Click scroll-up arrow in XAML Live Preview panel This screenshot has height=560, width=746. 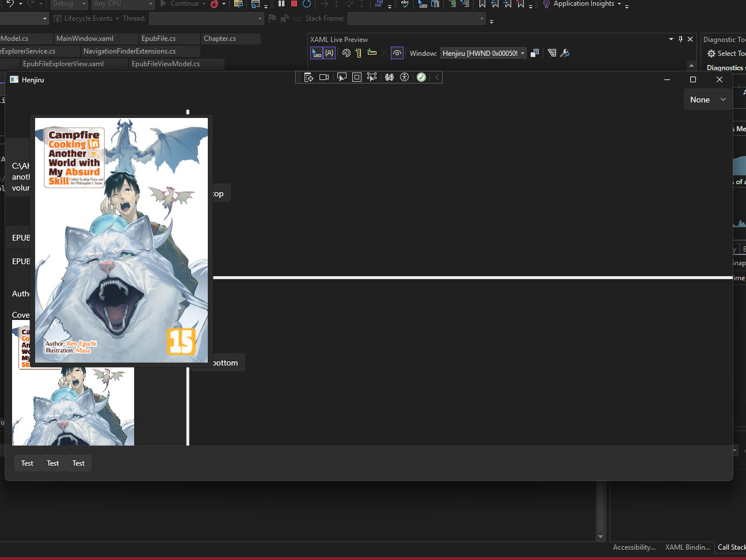pos(692,65)
